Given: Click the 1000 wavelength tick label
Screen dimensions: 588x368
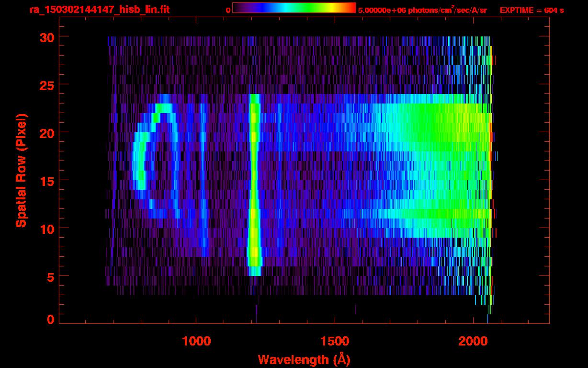Looking at the screenshot, I should pos(196,341).
